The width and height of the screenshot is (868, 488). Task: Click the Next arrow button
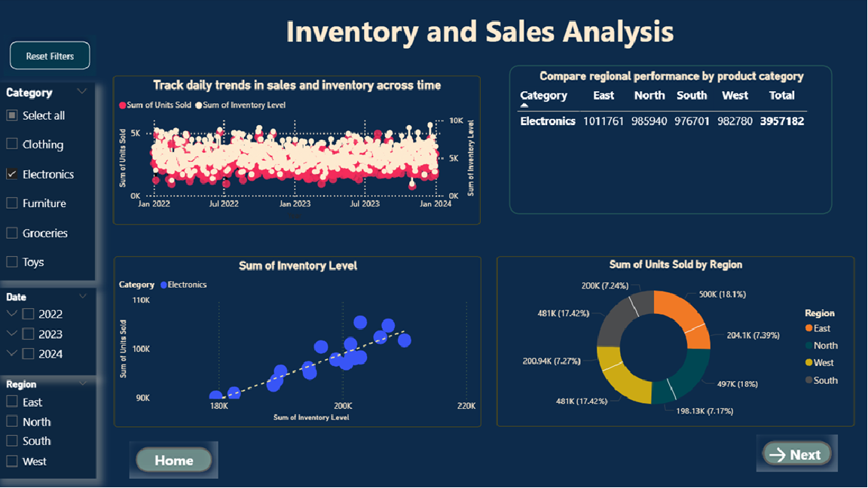pos(796,454)
